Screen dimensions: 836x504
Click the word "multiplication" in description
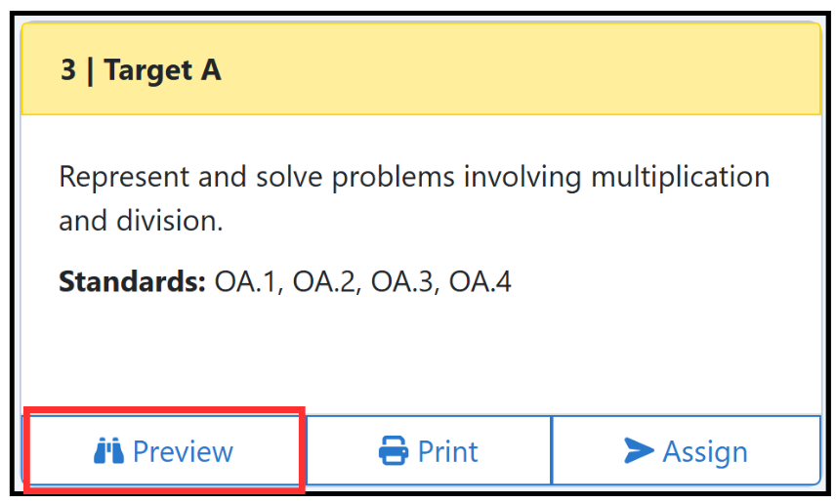point(681,177)
